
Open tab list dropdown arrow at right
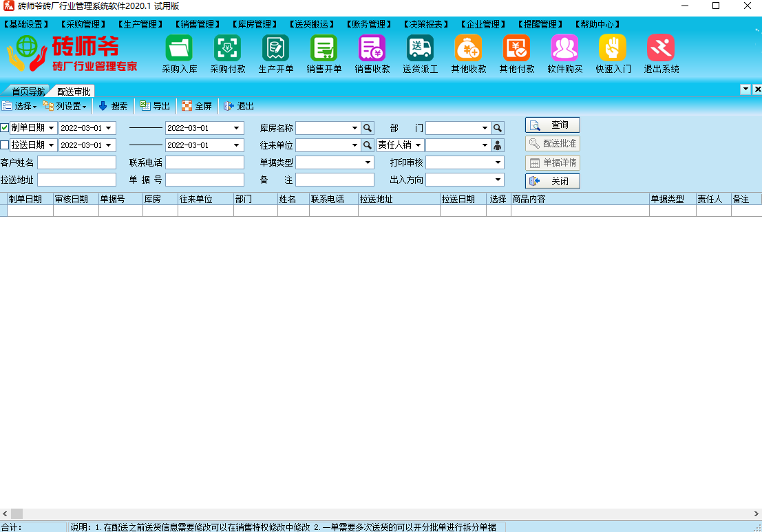[x=745, y=89]
